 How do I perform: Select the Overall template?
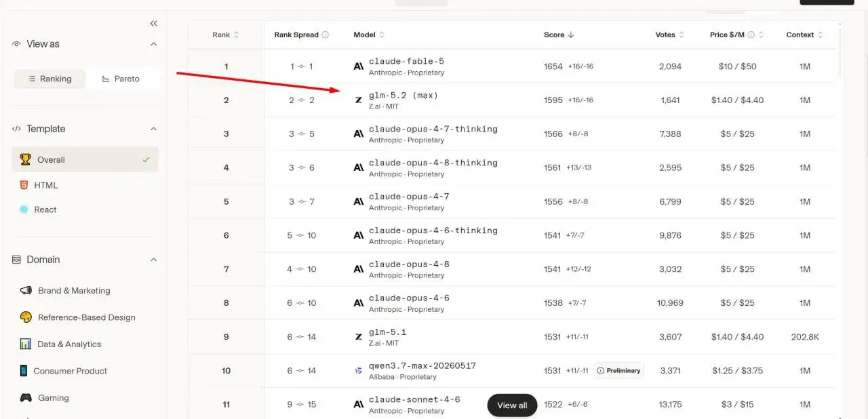click(85, 160)
